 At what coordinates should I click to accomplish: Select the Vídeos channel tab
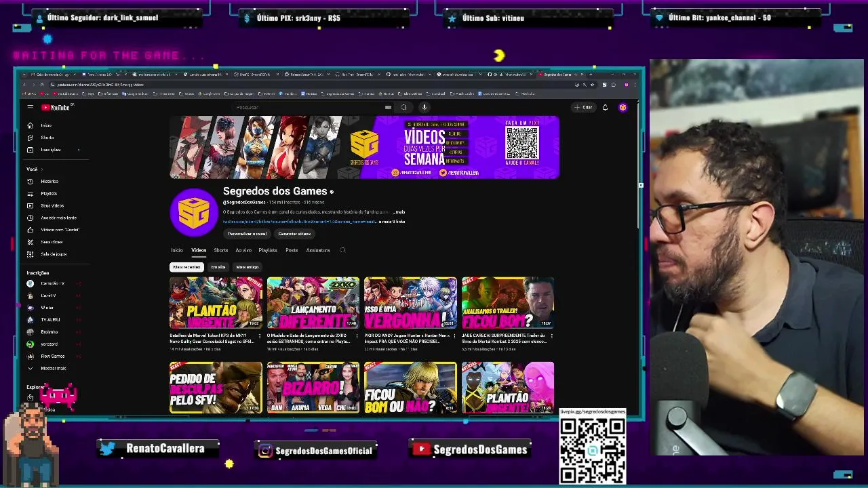(199, 250)
